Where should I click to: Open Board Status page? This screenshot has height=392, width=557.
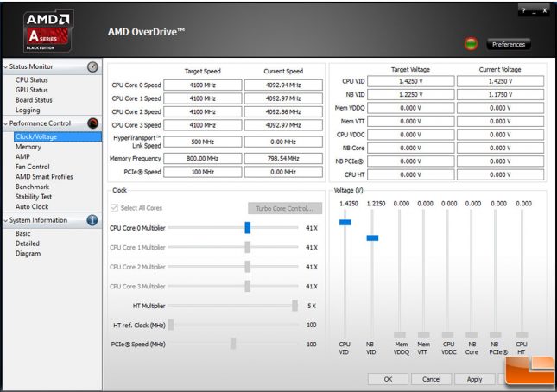coord(34,100)
